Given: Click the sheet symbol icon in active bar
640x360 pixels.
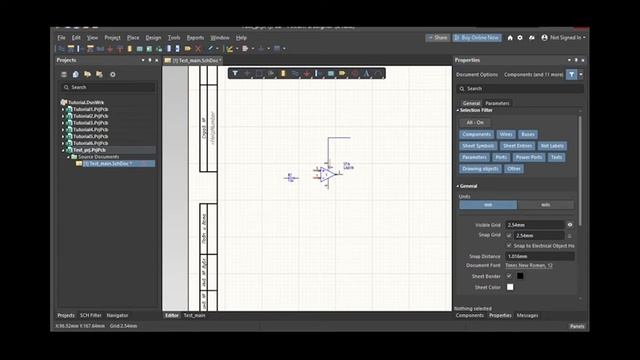Looking at the screenshot, I should (x=331, y=73).
